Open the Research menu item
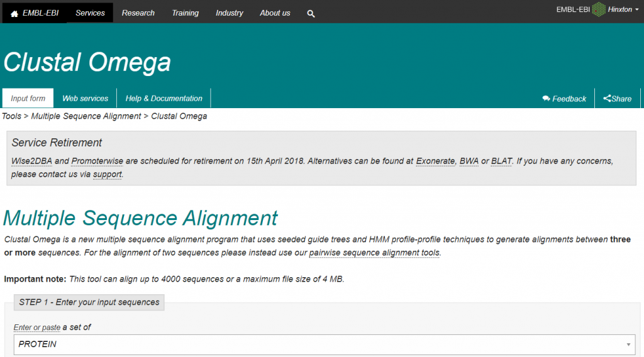This screenshot has width=644, height=357. 138,13
